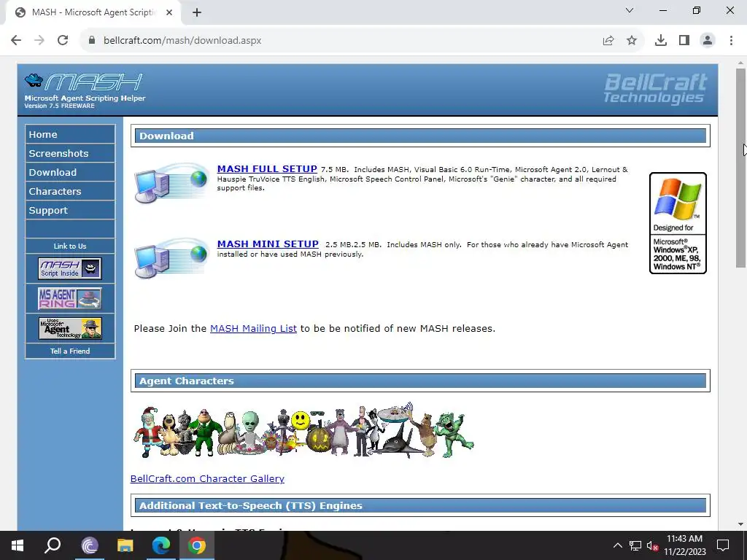Open File Explorer from the taskbar

pos(125,545)
